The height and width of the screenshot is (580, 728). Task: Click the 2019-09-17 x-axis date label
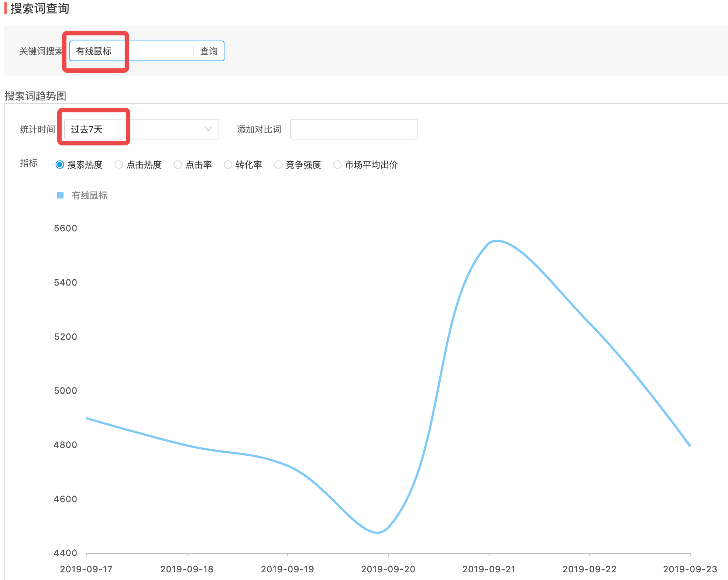86,569
